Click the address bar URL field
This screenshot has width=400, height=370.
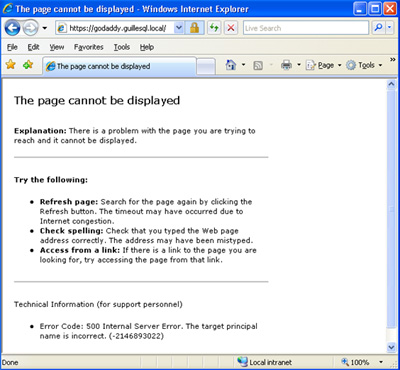point(115,28)
